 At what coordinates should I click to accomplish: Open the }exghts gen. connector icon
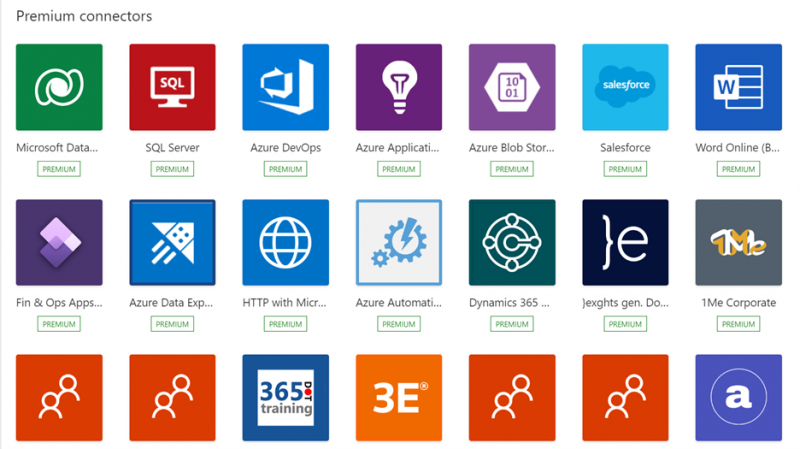click(x=625, y=242)
